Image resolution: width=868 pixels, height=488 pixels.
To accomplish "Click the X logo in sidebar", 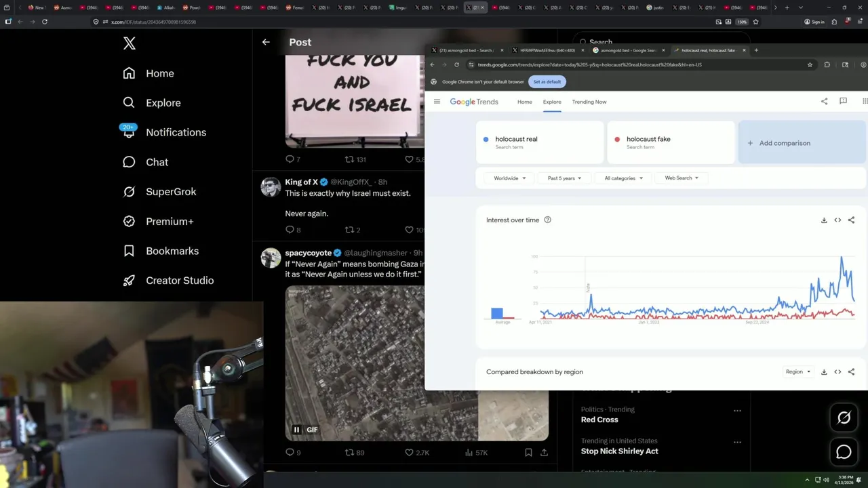I will (x=130, y=43).
